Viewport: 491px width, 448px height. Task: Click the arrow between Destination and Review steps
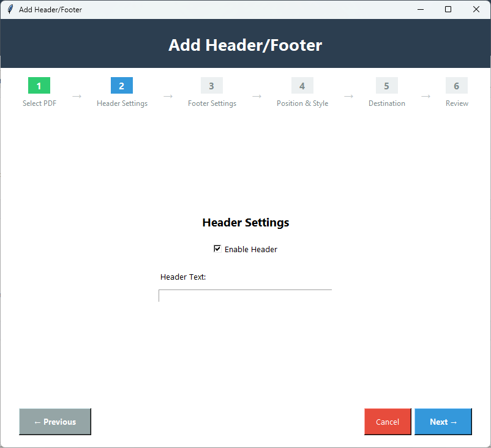point(426,96)
